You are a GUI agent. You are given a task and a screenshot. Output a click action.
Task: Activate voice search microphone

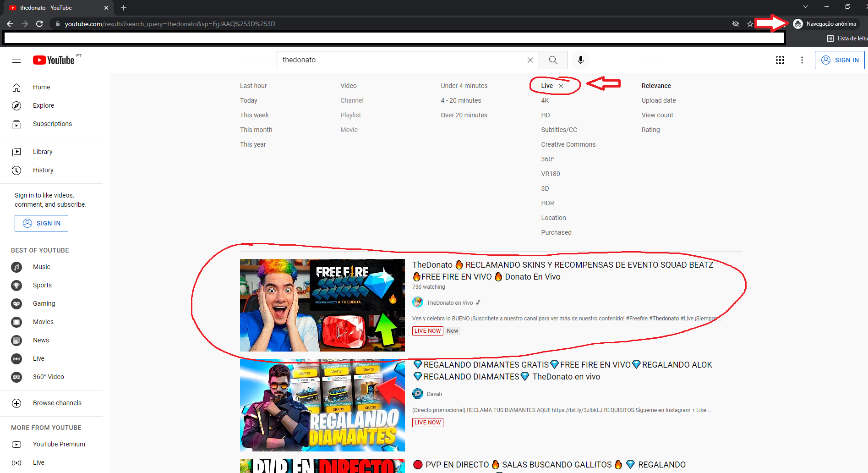[x=580, y=60]
